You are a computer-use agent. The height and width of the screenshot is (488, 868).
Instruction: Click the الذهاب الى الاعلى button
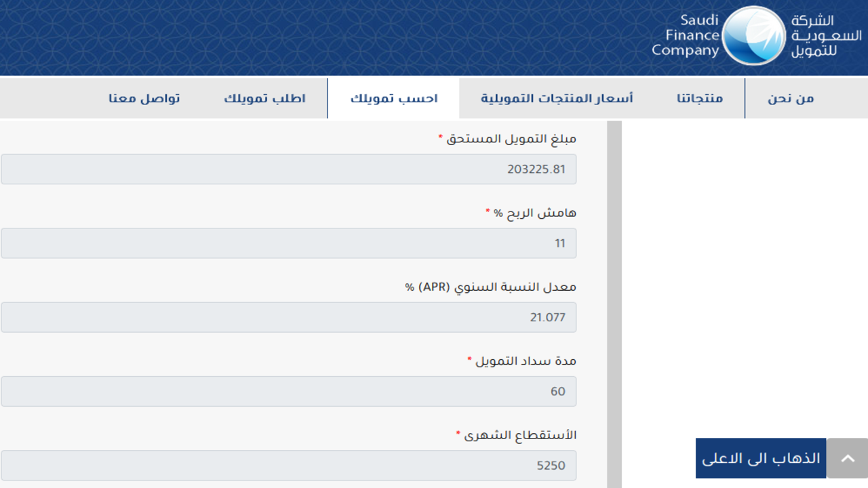(x=761, y=458)
